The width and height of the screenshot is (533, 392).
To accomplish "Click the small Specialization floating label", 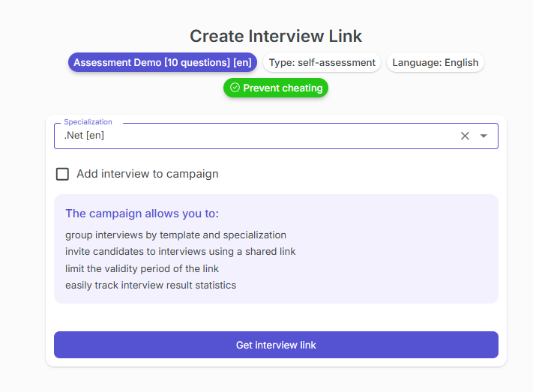I will [x=88, y=121].
